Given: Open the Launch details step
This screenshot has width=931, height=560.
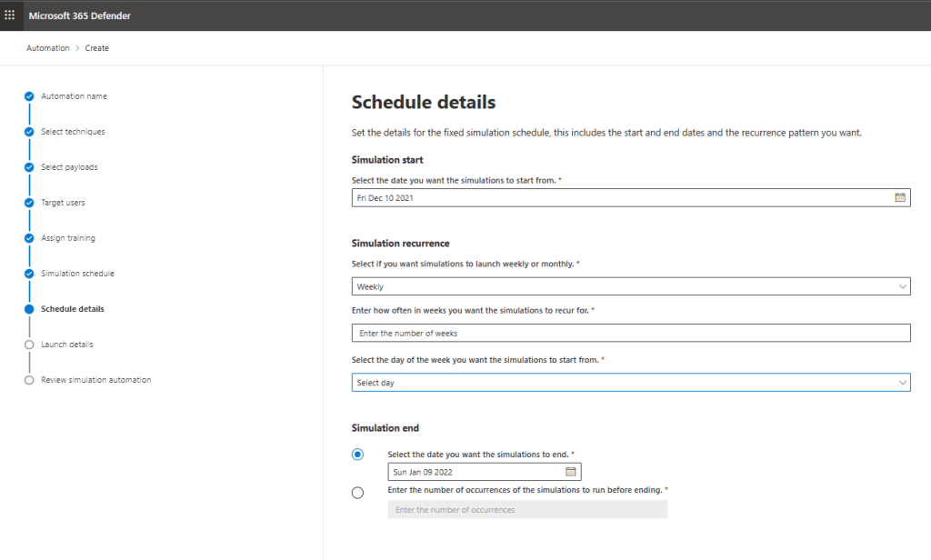Looking at the screenshot, I should (66, 345).
